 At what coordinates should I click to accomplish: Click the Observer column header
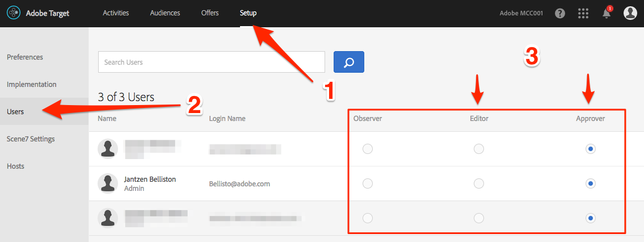[368, 119]
